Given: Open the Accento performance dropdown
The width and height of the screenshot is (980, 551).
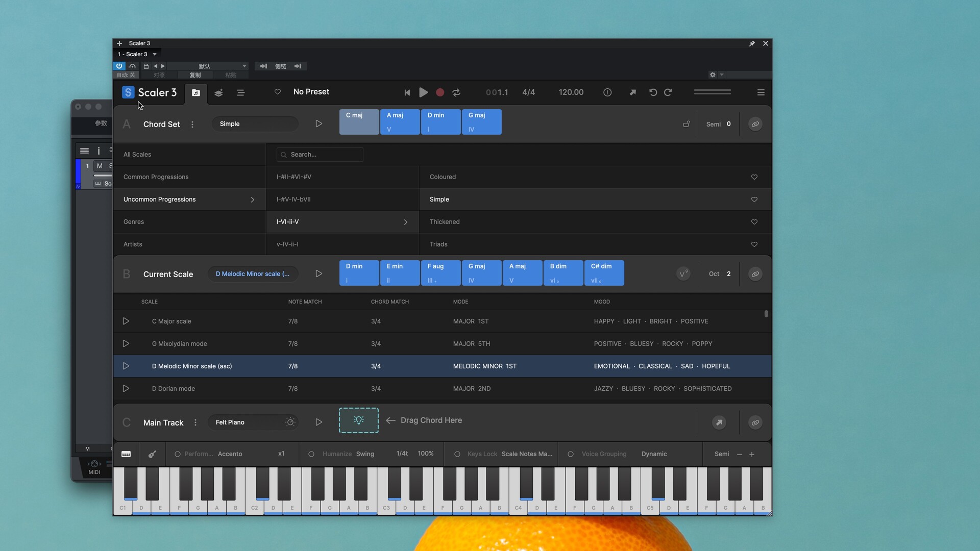Looking at the screenshot, I should [x=230, y=454].
